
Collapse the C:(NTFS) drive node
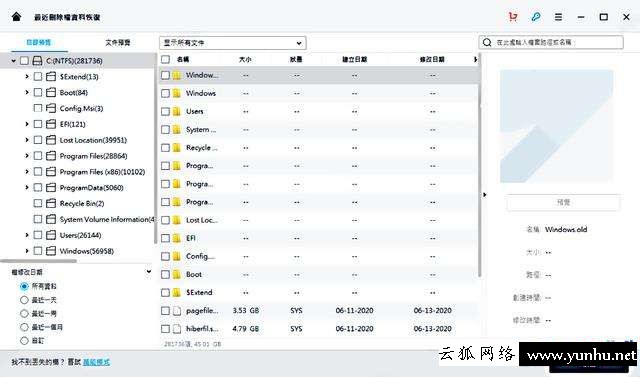point(13,61)
